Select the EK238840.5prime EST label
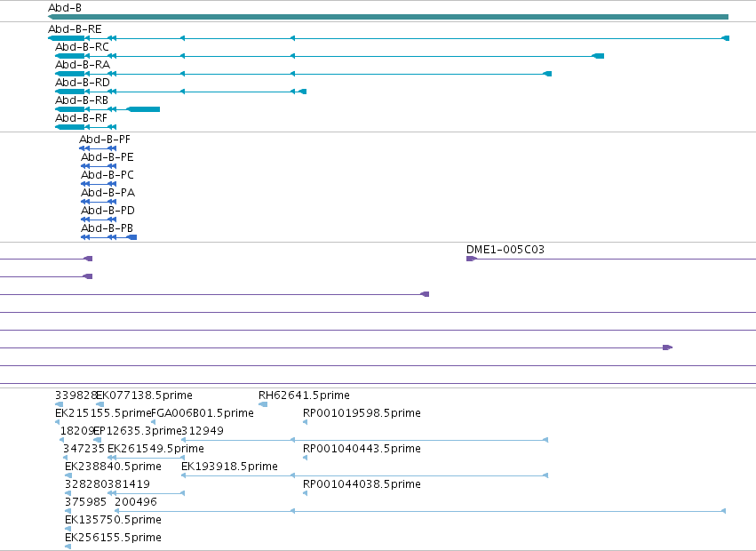Viewport: 756px width, 551px height. click(x=113, y=467)
